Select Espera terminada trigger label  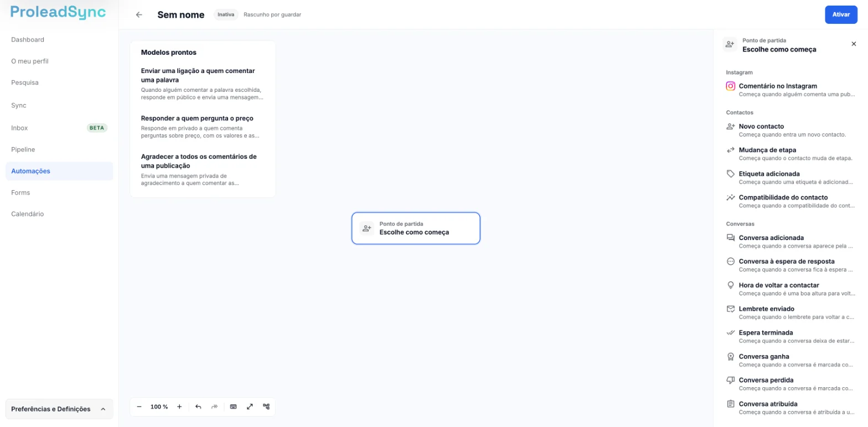(766, 332)
